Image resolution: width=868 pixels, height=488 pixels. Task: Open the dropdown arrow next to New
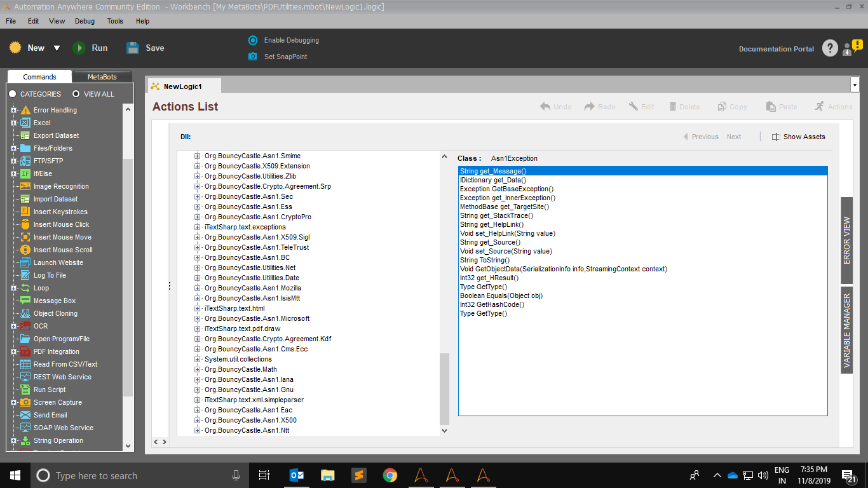point(57,48)
